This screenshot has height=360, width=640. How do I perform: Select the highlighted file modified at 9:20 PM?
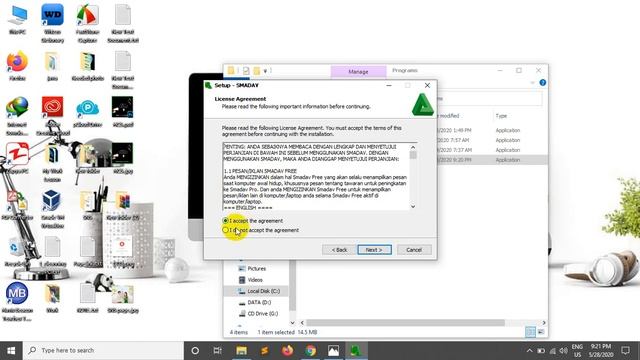pyautogui.click(x=492, y=160)
